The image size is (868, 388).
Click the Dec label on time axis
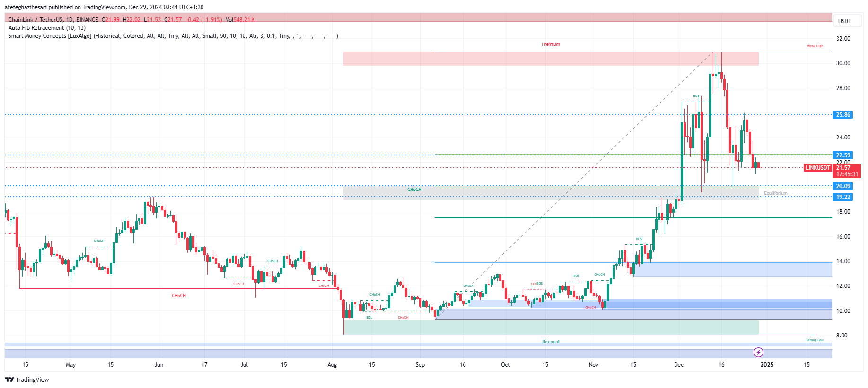pyautogui.click(x=679, y=365)
